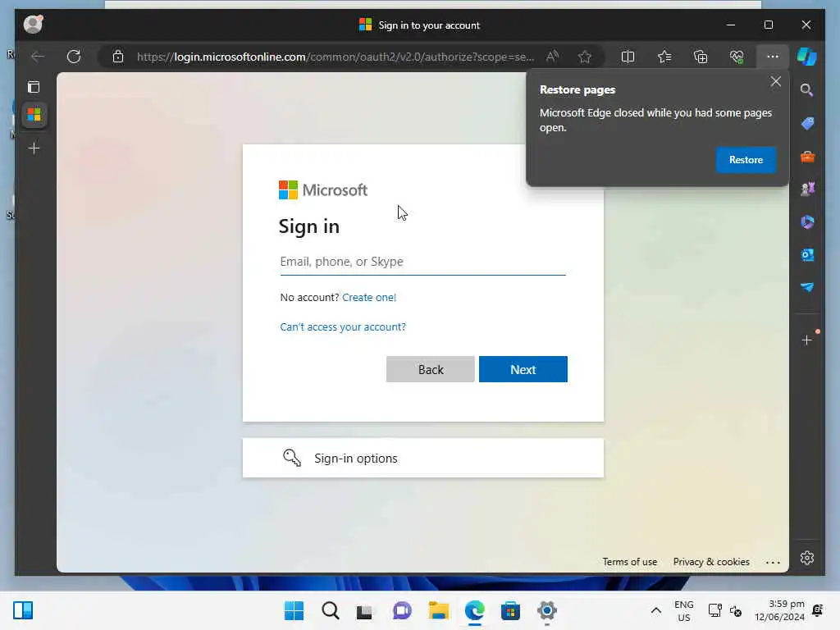This screenshot has height=630, width=840.
Task: Click the Next button
Action: pyautogui.click(x=523, y=369)
